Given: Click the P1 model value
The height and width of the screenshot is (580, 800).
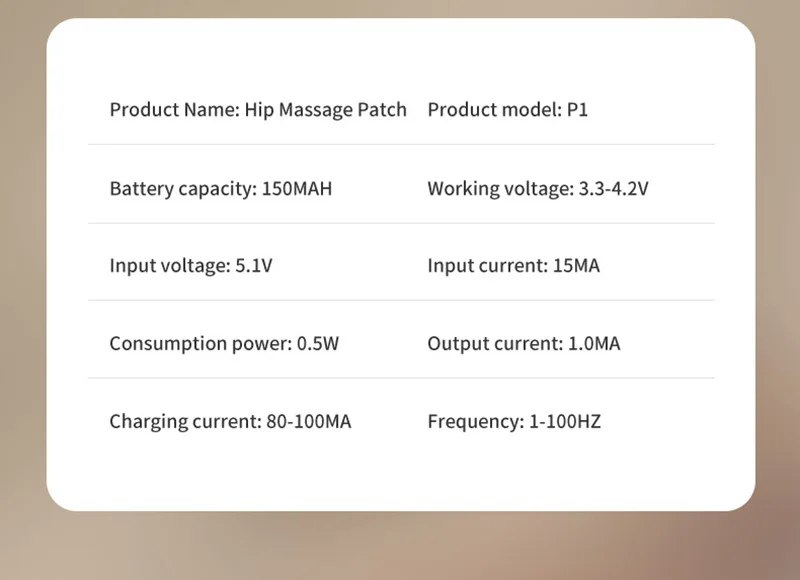Looking at the screenshot, I should tap(578, 110).
